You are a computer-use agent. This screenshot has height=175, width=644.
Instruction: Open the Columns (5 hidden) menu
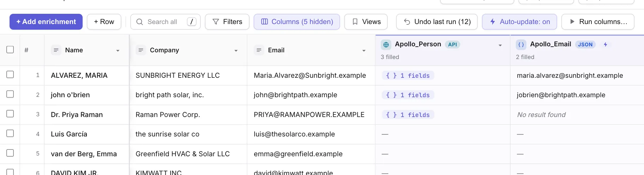point(297,22)
